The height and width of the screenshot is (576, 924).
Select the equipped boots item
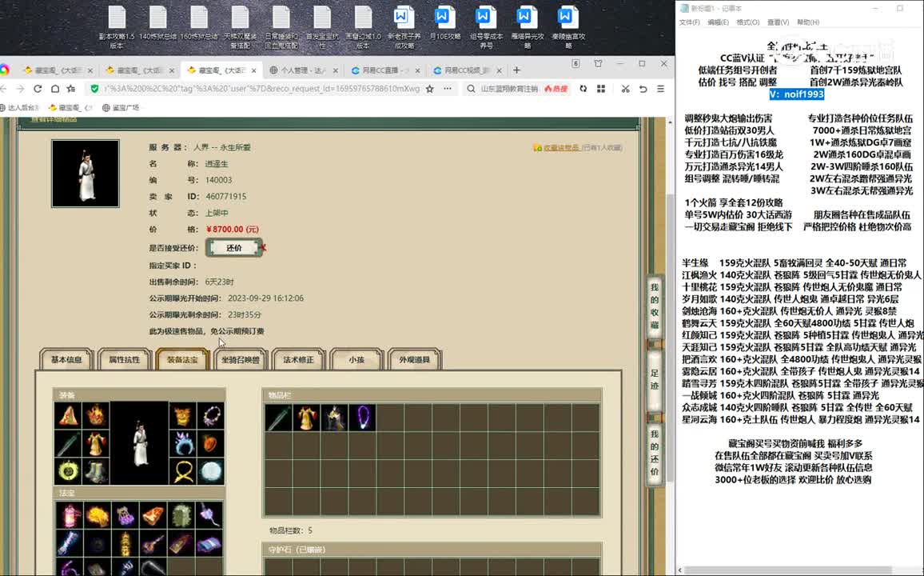click(x=96, y=471)
